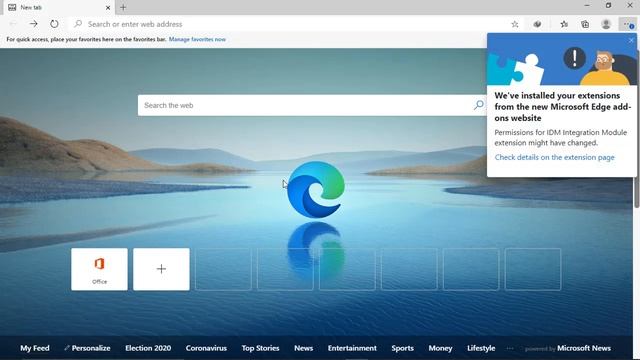Open the profile avatar icon
The image size is (640, 360).
point(606,24)
